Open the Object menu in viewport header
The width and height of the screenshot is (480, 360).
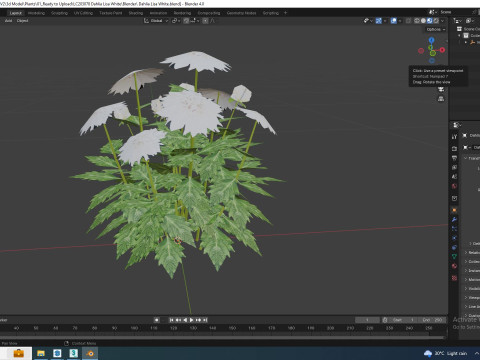[22, 21]
